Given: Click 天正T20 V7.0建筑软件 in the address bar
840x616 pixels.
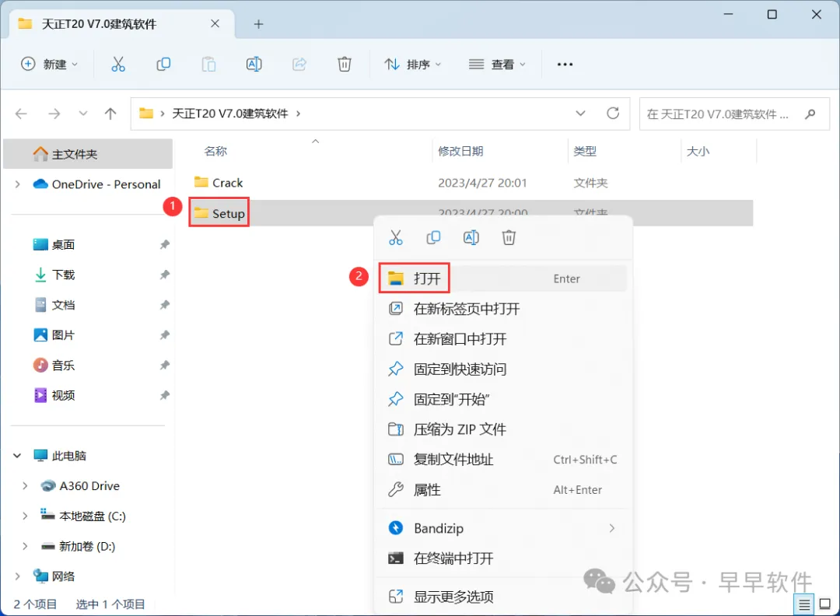Looking at the screenshot, I should tap(229, 114).
